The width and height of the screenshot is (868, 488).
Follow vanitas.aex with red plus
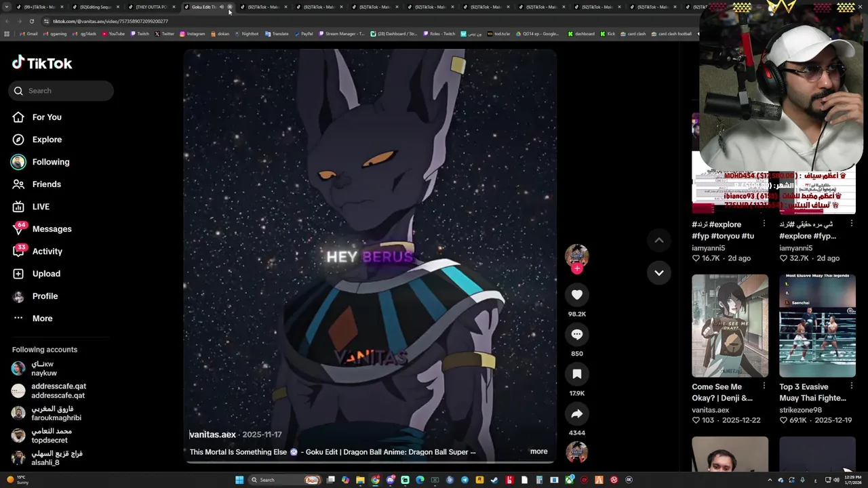pos(577,268)
